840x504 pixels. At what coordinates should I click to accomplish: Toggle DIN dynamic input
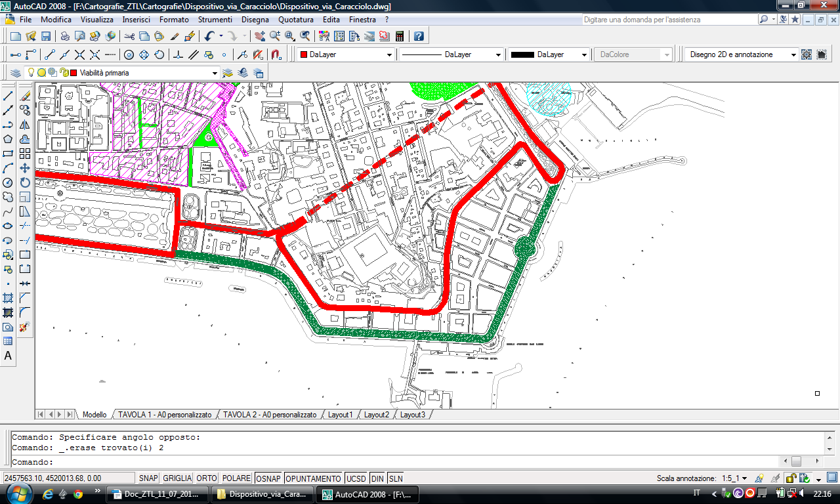click(377, 478)
